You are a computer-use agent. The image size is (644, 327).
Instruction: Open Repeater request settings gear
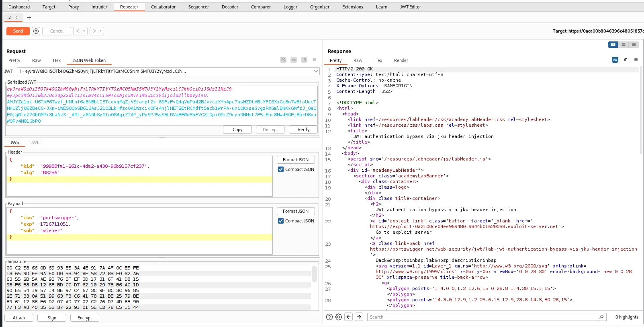point(36,31)
